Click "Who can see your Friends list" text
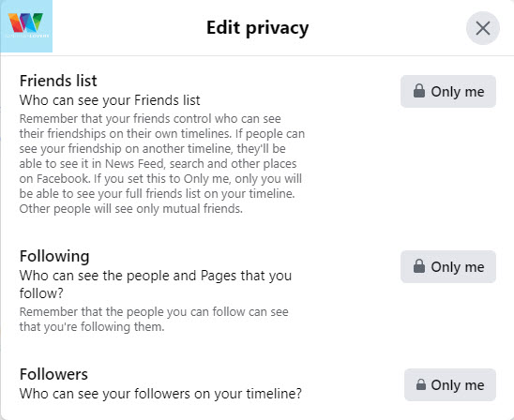The height and width of the screenshot is (420, 514). click(110, 100)
